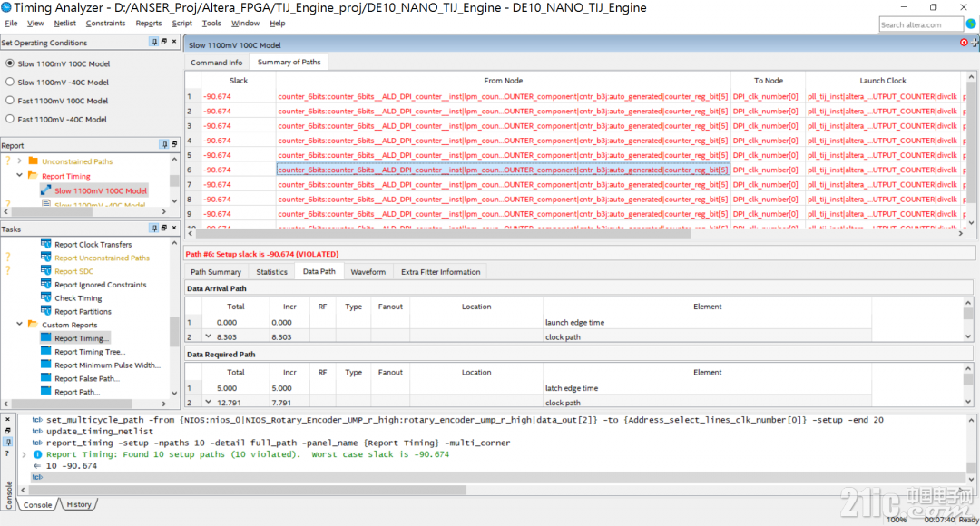Click the Slack column header
Image resolution: width=980 pixels, height=526 pixels.
(238, 81)
